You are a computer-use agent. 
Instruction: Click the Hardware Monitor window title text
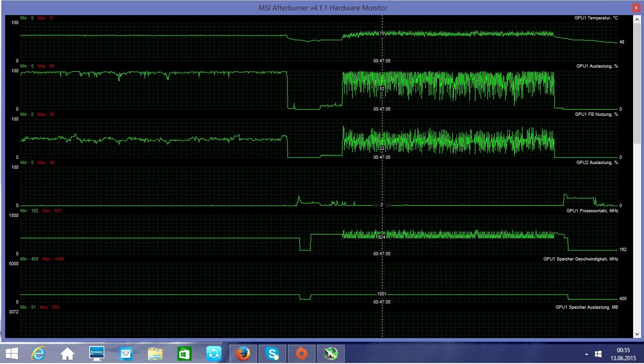coord(323,8)
